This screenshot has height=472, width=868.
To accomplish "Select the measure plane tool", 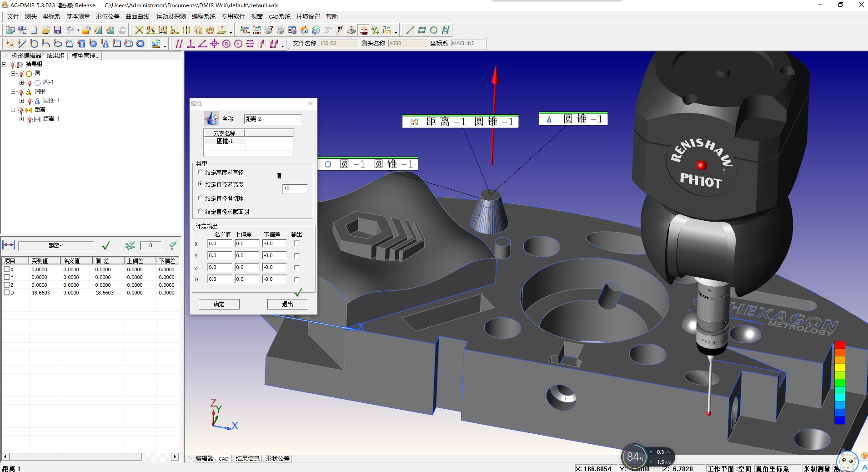I will tap(69, 44).
